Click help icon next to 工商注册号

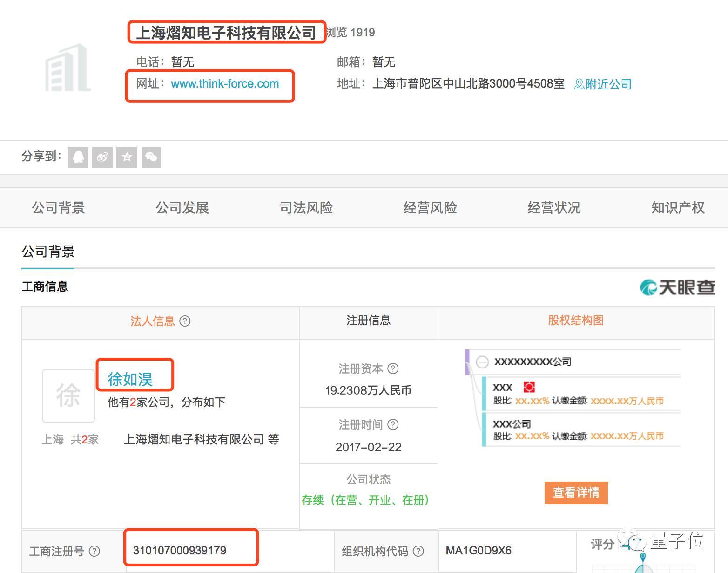(94, 551)
